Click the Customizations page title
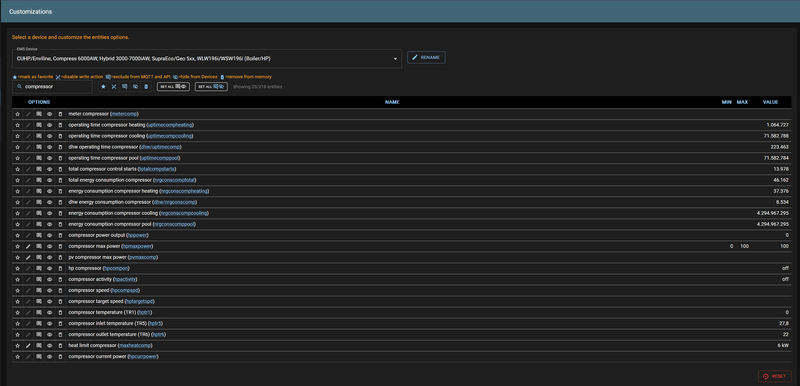This screenshot has width=800, height=386. (x=30, y=12)
